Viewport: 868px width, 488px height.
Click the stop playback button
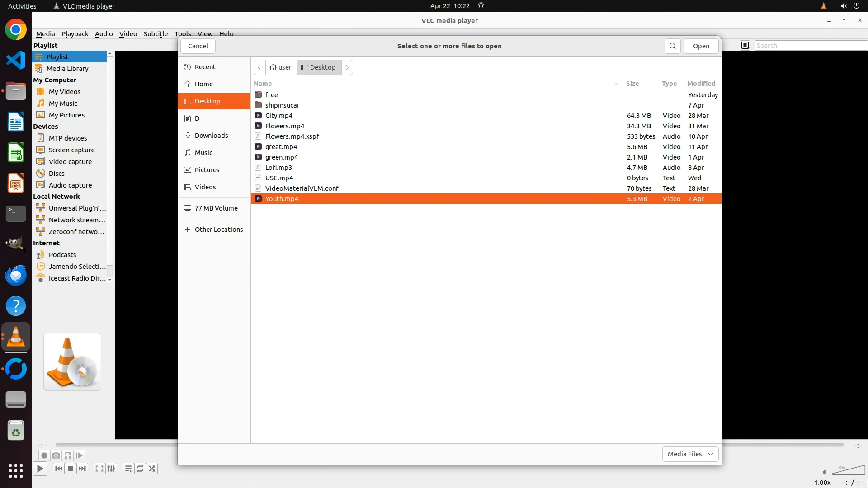pyautogui.click(x=71, y=469)
